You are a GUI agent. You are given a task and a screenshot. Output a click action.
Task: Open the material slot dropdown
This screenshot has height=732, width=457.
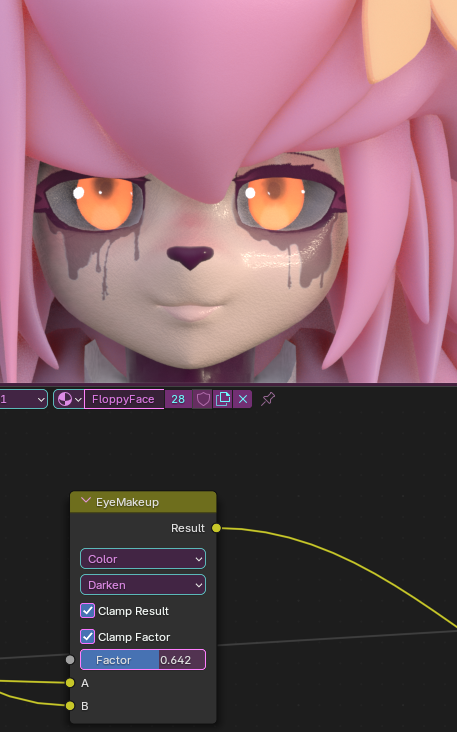click(23, 399)
